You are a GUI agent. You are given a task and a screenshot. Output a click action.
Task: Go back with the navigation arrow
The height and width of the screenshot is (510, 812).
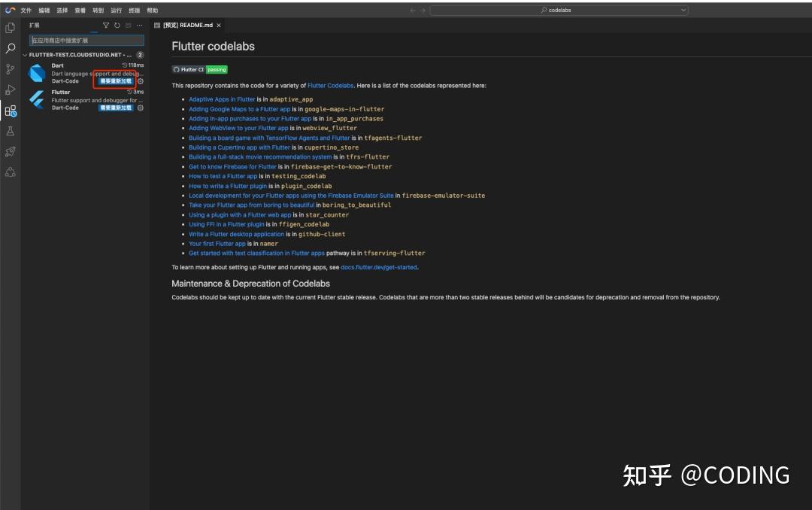point(413,11)
